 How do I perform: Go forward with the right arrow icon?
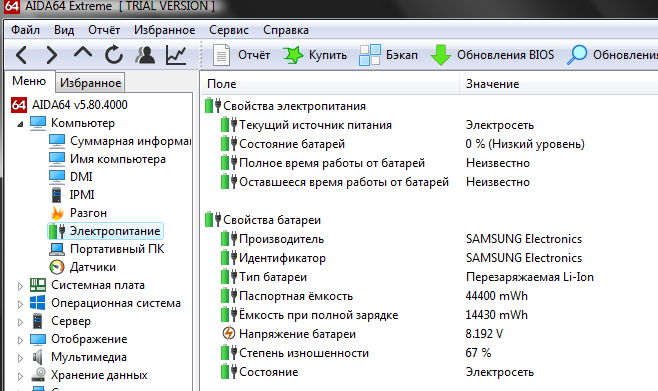click(x=52, y=55)
